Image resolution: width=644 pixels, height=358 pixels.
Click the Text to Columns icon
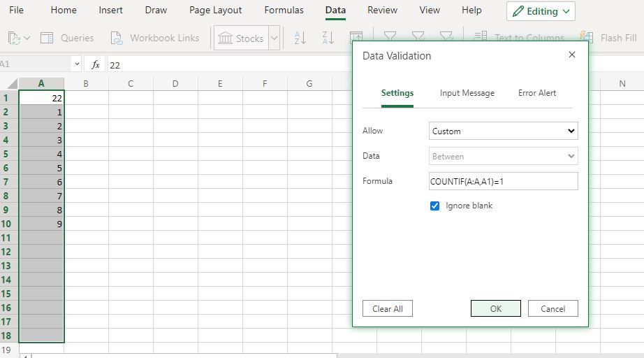point(480,36)
